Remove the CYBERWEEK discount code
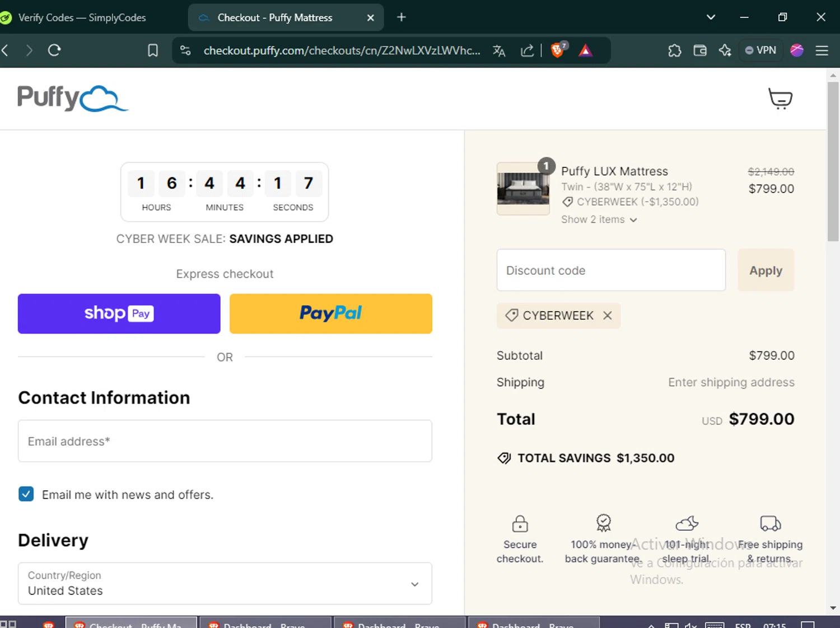840x628 pixels. pyautogui.click(x=608, y=315)
